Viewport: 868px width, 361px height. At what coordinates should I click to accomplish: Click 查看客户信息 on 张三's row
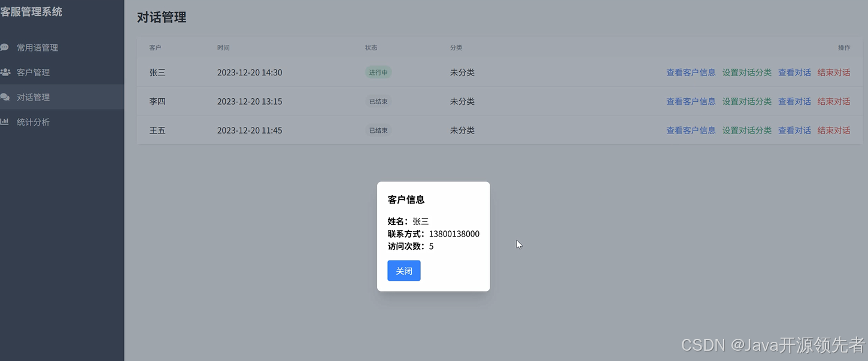[691, 72]
